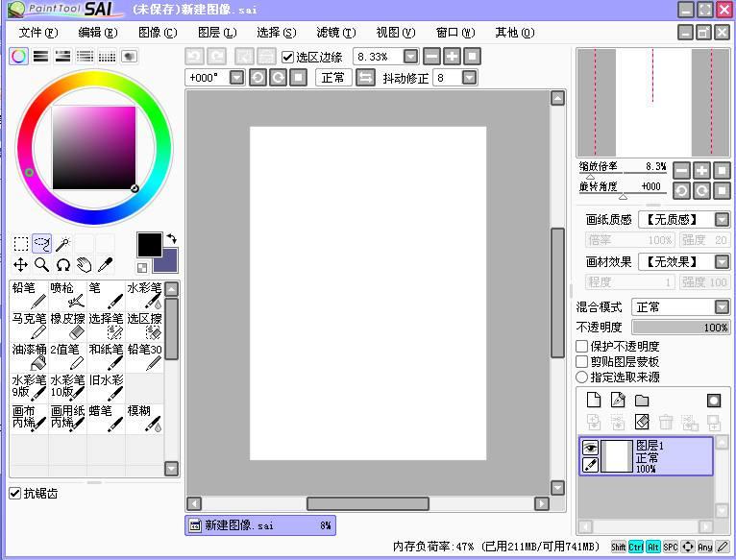Viewport: 736px width, 560px height.
Task: Select the 橡皮擦 eraser brush
Action: click(x=67, y=325)
